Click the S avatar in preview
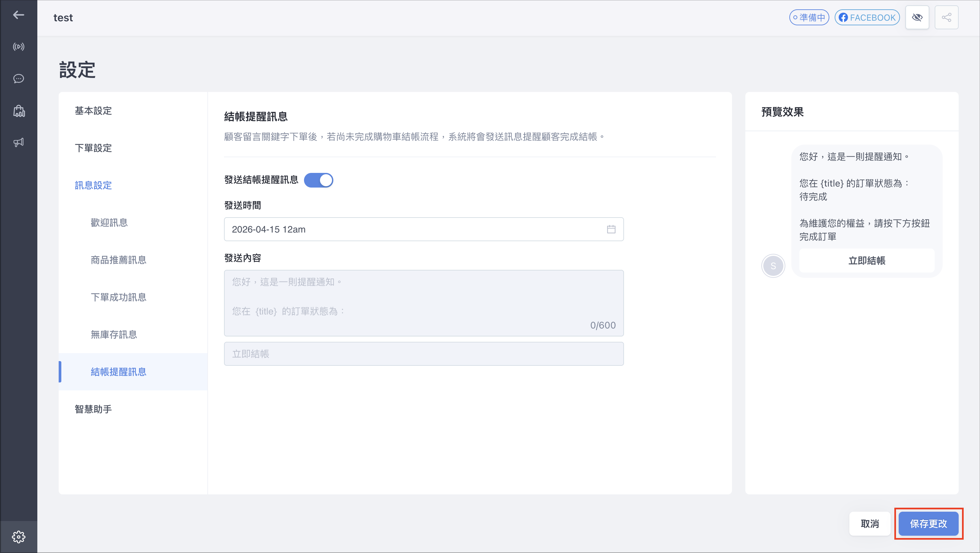This screenshot has height=553, width=980. [773, 266]
